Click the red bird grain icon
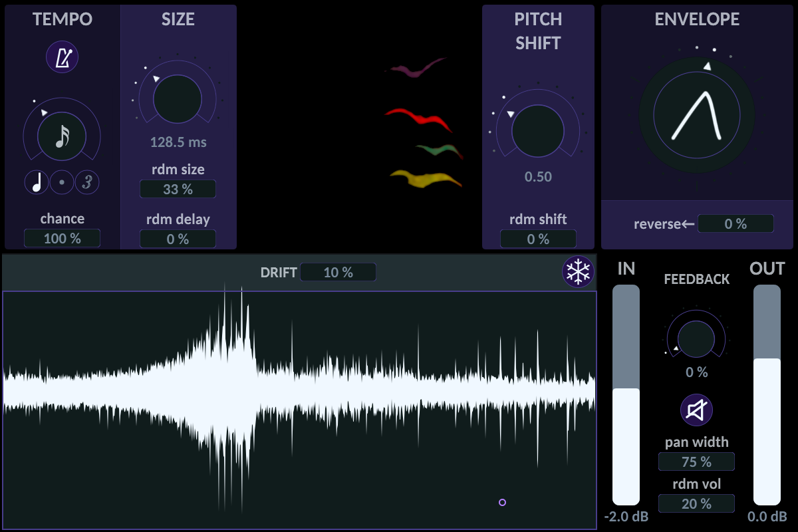The width and height of the screenshot is (798, 532). [419, 119]
